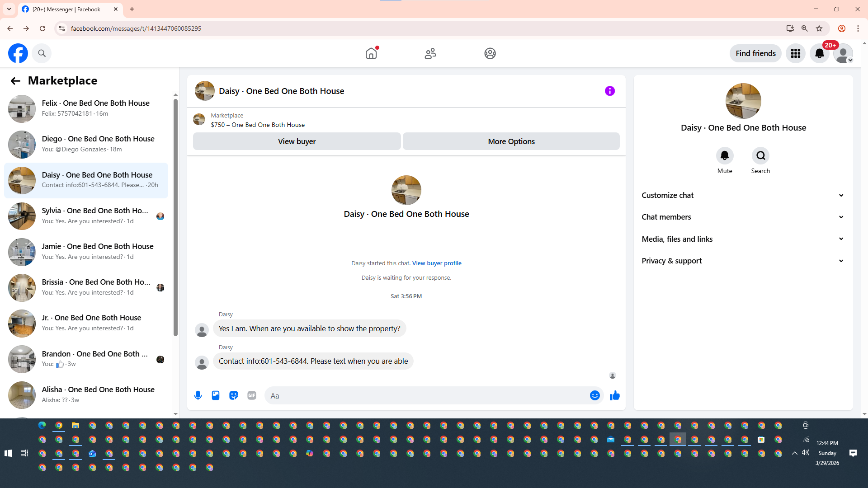This screenshot has height=488, width=868.
Task: Open Sylvia's conversation
Action: 86,216
